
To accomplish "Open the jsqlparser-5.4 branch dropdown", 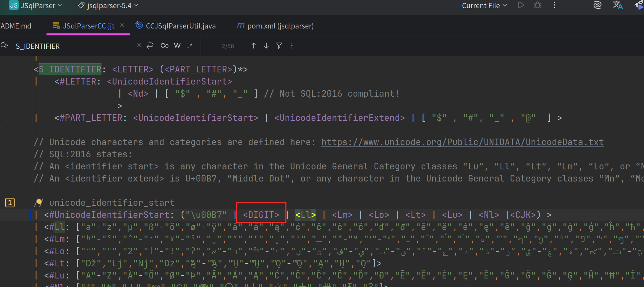I will [109, 6].
